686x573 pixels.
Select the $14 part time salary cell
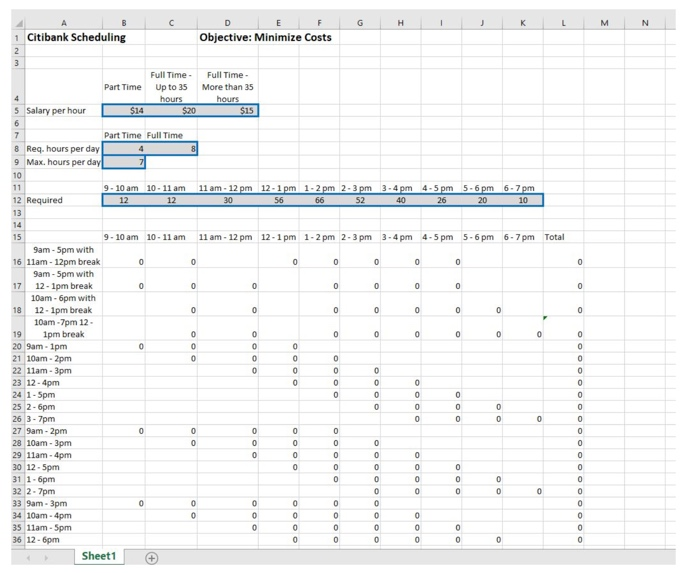(x=124, y=111)
